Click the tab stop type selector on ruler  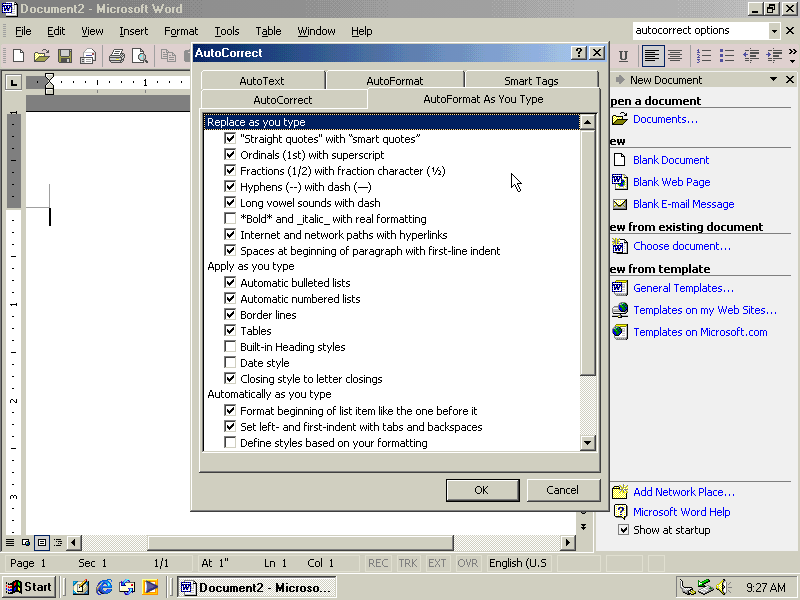click(13, 82)
